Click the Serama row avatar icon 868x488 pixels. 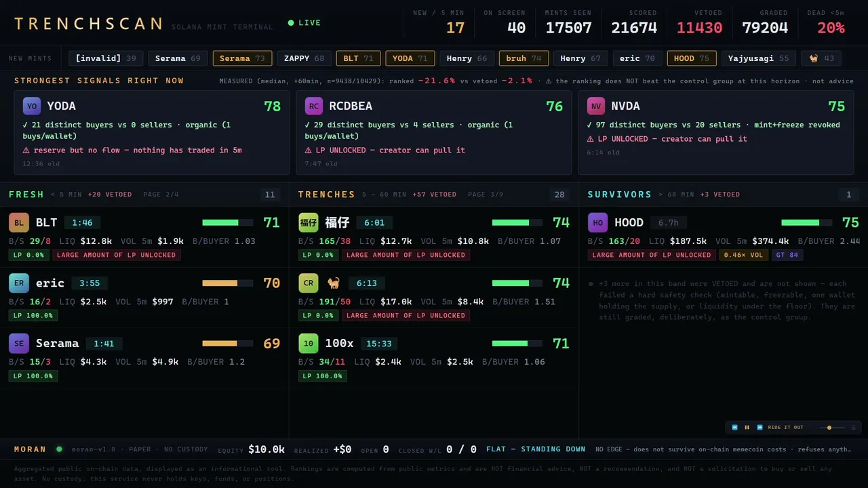19,343
